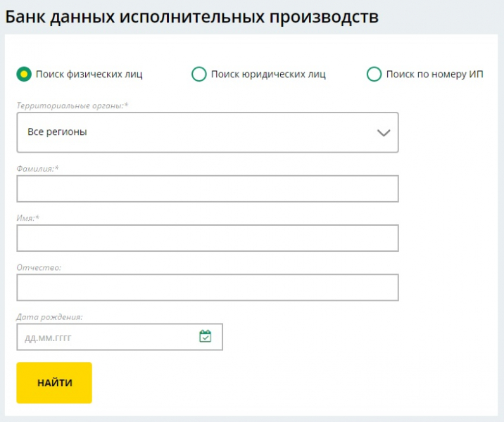Click the 'Банк данных исполнительных производств' heading
Viewport: 504px width, 422px height.
191,17
